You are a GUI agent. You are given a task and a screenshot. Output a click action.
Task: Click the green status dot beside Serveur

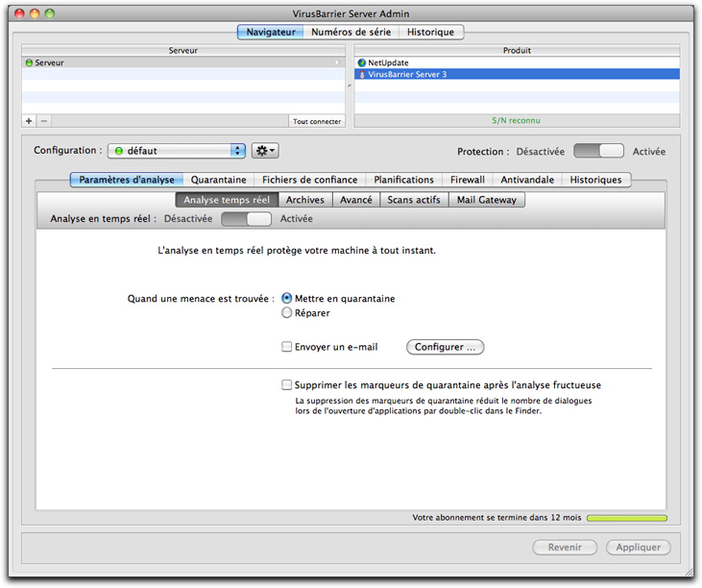tap(29, 62)
